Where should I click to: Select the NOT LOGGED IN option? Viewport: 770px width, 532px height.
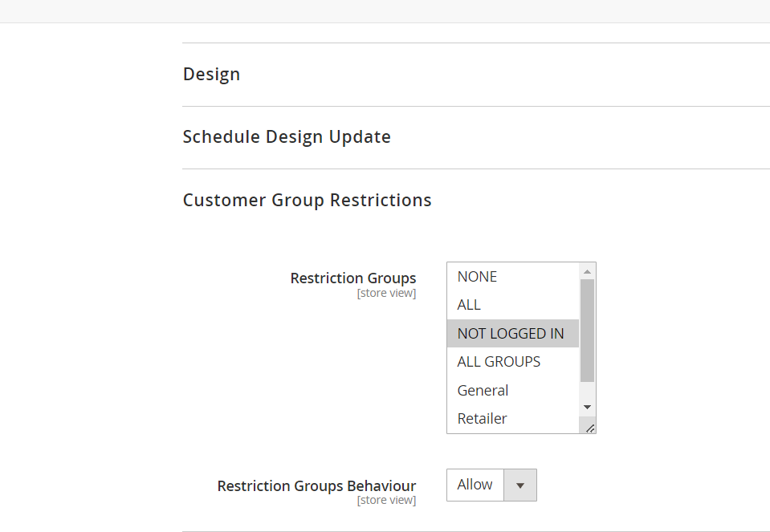(511, 334)
